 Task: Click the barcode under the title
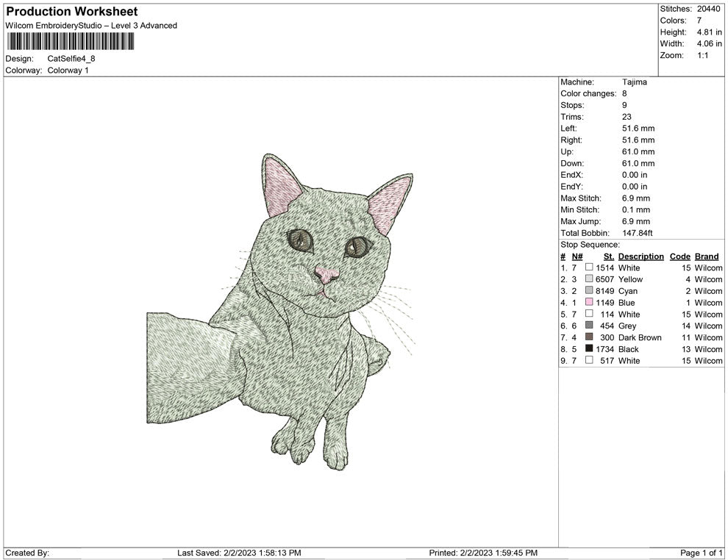pyautogui.click(x=71, y=41)
